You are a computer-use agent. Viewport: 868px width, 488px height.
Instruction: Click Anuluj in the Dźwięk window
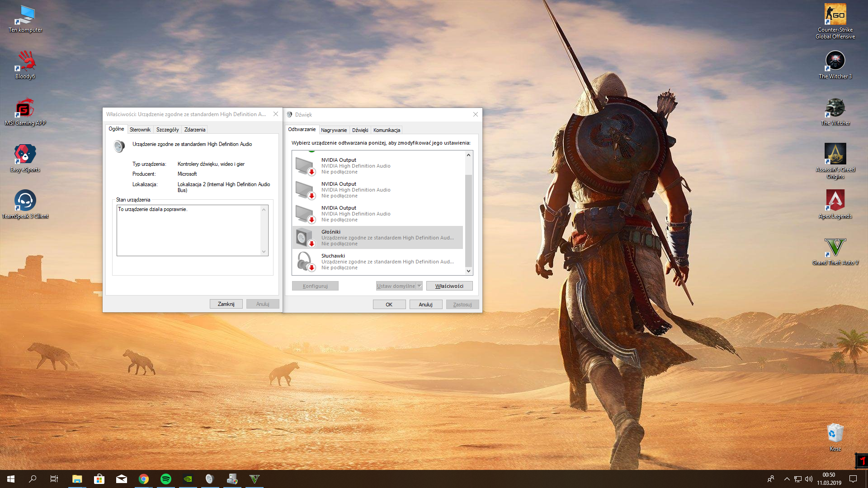[x=426, y=305]
